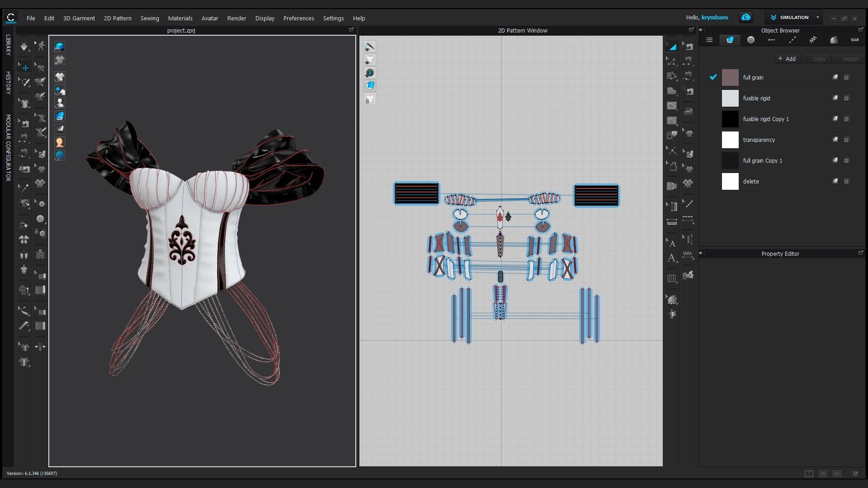Open the Materials menu
The image size is (868, 488).
point(180,18)
